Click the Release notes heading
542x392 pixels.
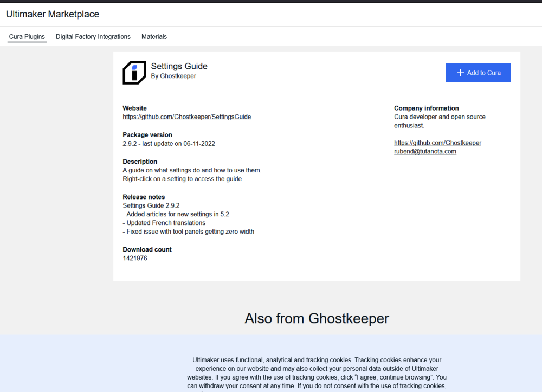[x=144, y=197]
